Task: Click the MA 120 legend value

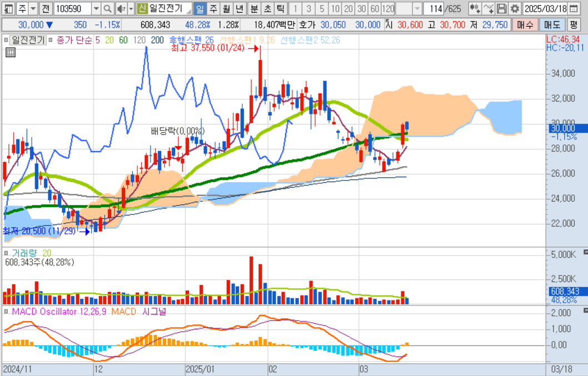Action: click(x=139, y=40)
